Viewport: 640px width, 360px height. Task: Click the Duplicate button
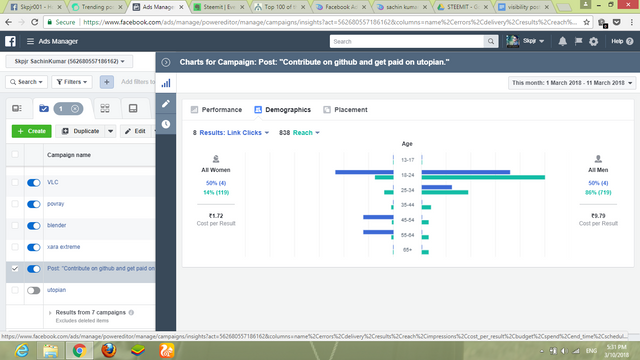pos(80,131)
